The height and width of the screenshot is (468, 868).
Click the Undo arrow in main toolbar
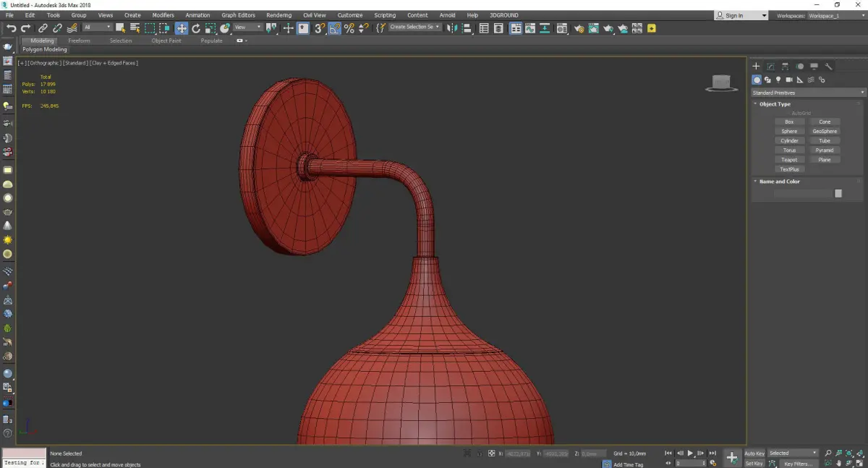tap(11, 28)
